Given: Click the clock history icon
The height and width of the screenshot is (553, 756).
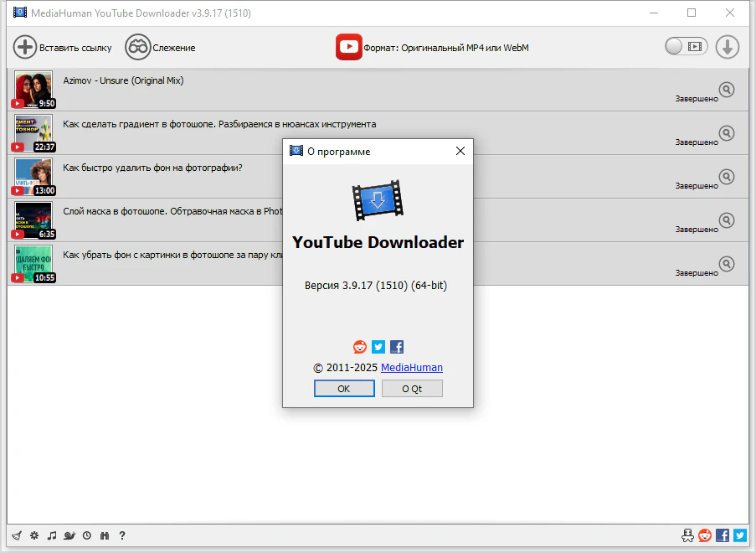Looking at the screenshot, I should [87, 535].
